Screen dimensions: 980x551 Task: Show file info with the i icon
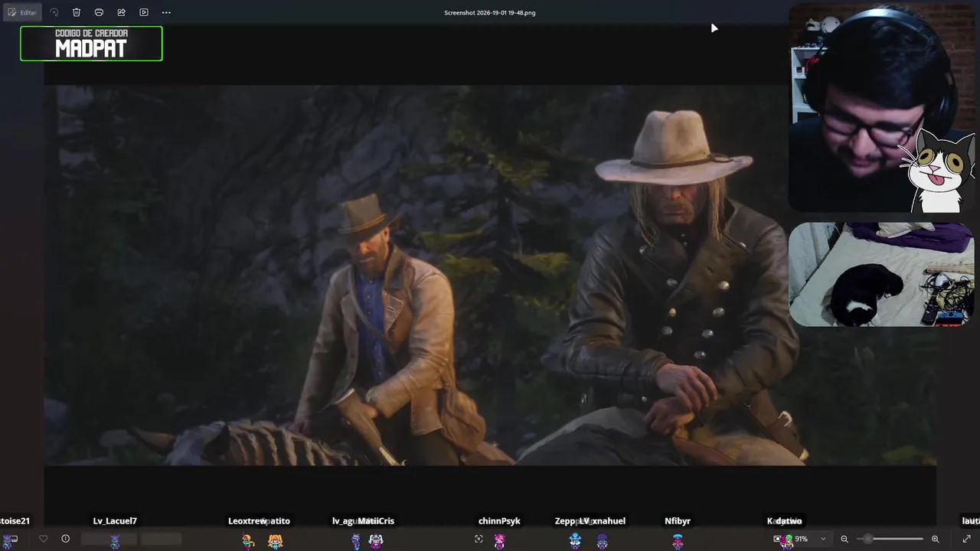[x=66, y=539]
